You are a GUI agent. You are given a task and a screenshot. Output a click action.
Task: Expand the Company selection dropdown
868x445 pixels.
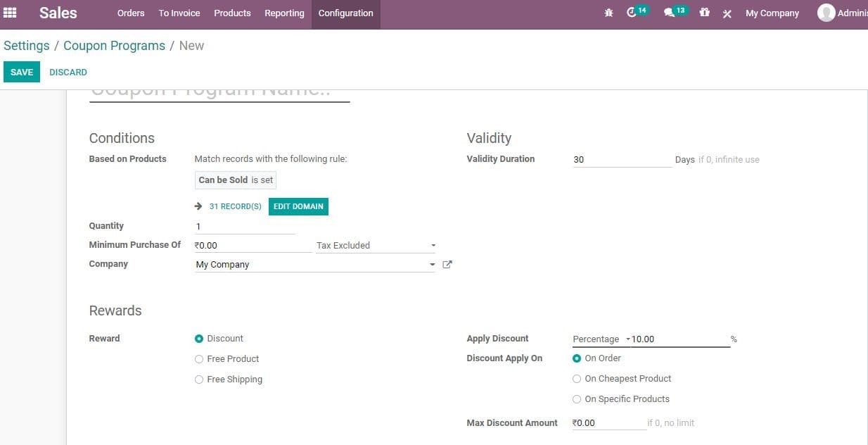tap(433, 264)
